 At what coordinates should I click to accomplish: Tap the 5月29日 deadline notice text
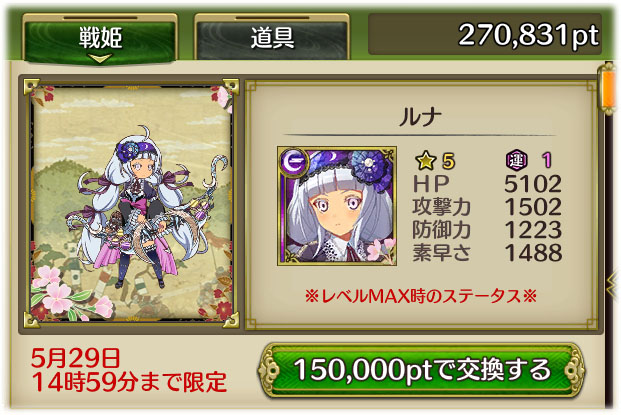[129, 370]
